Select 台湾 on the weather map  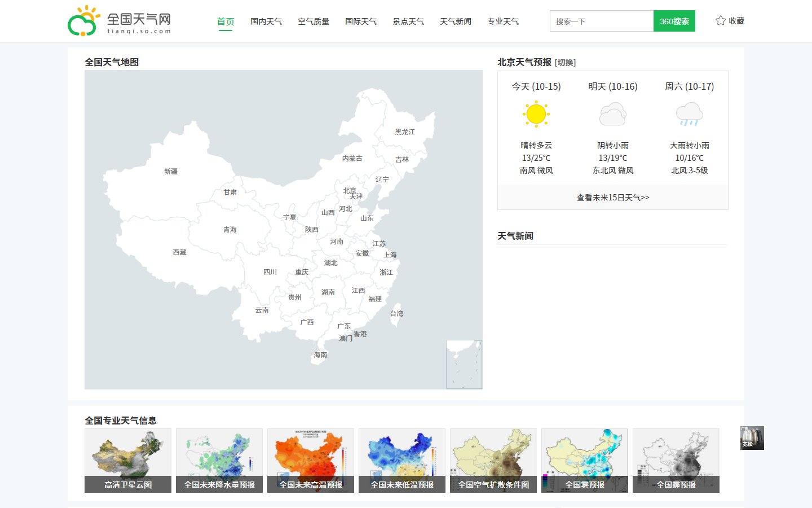coord(396,314)
